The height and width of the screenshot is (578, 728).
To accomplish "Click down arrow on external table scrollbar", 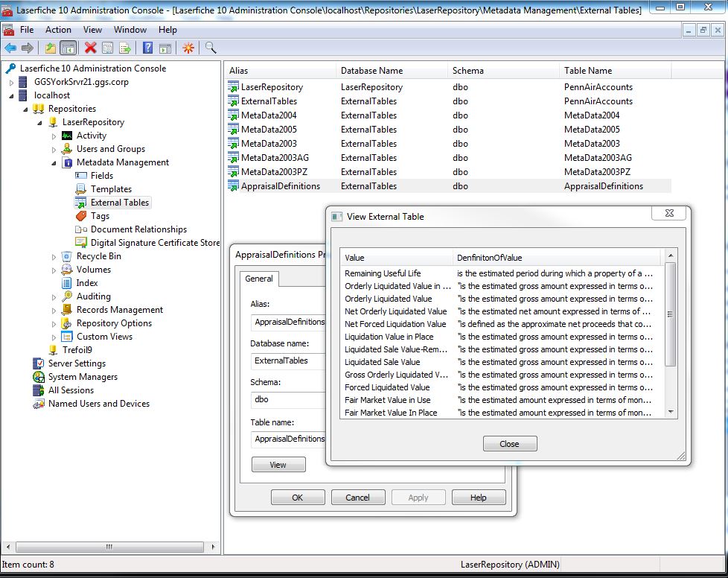I will pos(671,412).
